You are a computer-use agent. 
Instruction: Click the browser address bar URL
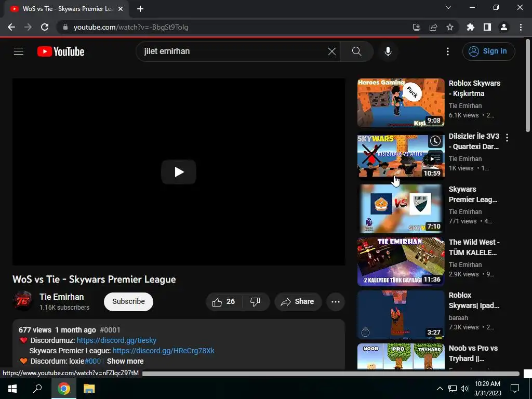point(130,27)
